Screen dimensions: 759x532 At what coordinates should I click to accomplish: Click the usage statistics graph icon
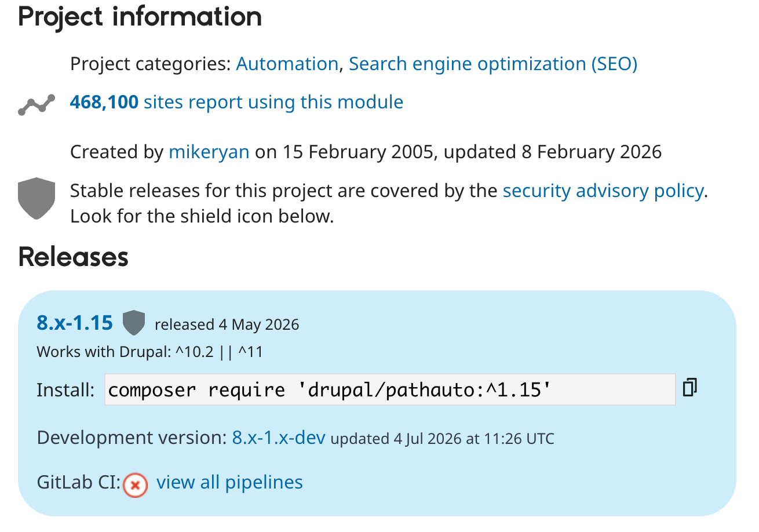tap(37, 105)
